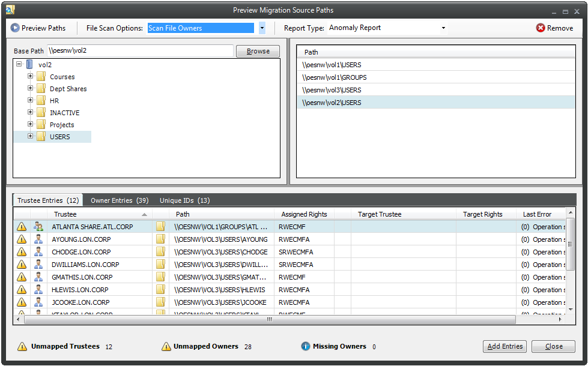Expand the Projects folder node

click(x=30, y=125)
